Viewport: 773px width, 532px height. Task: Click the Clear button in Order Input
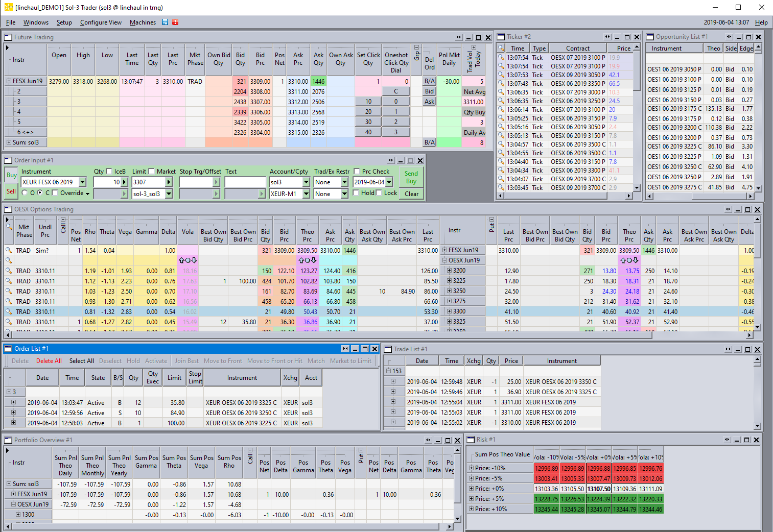click(411, 194)
